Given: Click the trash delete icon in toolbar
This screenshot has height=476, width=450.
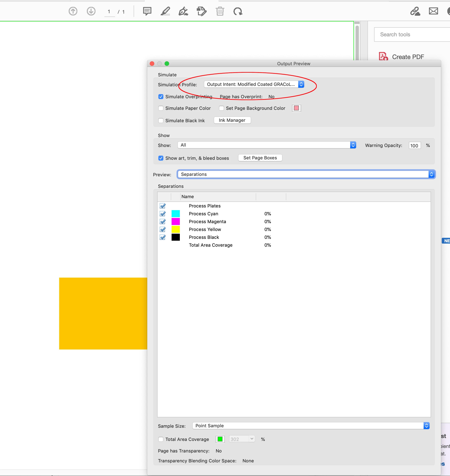Looking at the screenshot, I should 220,11.
